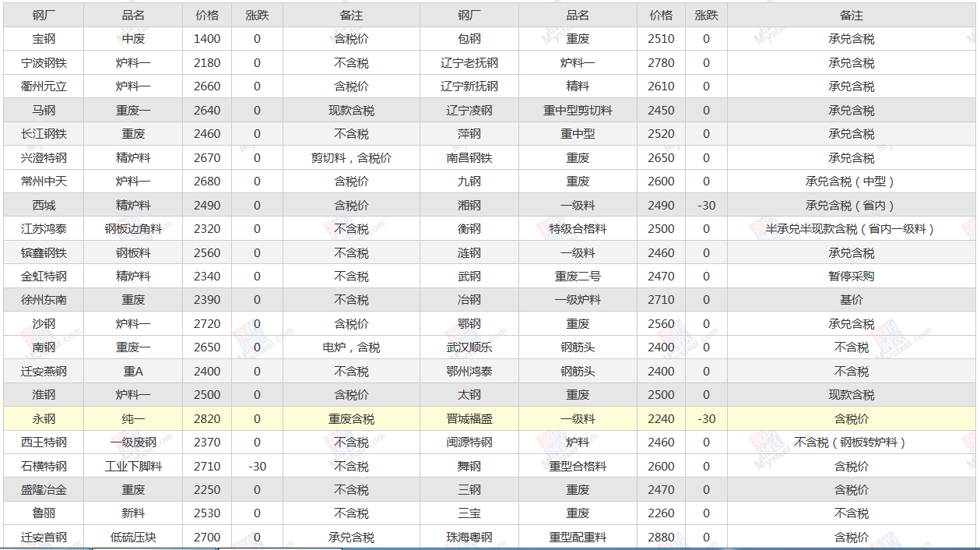Click the 半承兑半现款含税 remark cell
This screenshot has height=550, width=980.
[x=851, y=229]
